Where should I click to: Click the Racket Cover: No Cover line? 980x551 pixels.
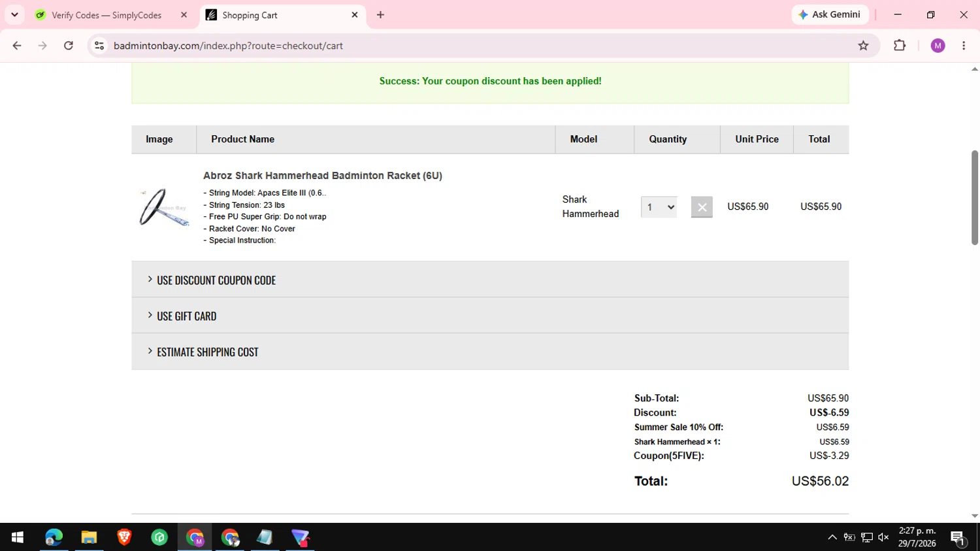(x=250, y=229)
